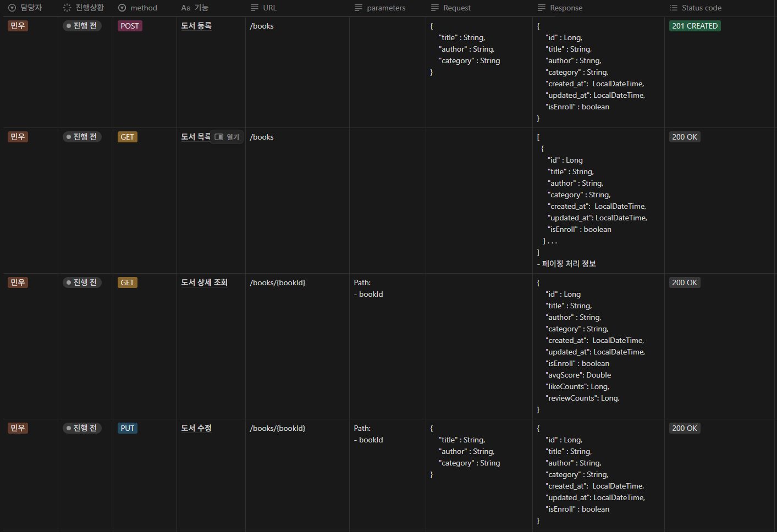Image resolution: width=777 pixels, height=532 pixels.
Task: Click the Status code multi-select icon
Action: (674, 8)
